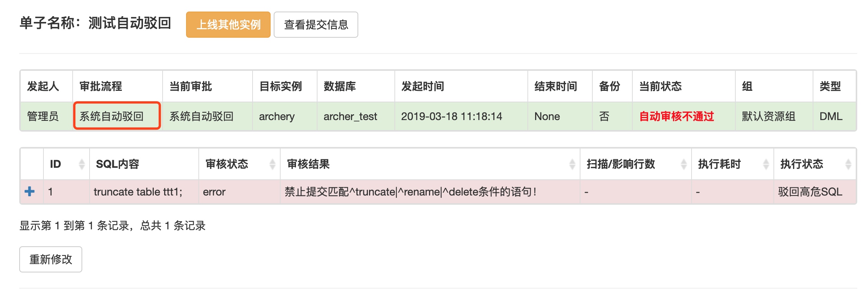Click the archer_test database cell
Image resolution: width=868 pixels, height=294 pixels.
[350, 116]
